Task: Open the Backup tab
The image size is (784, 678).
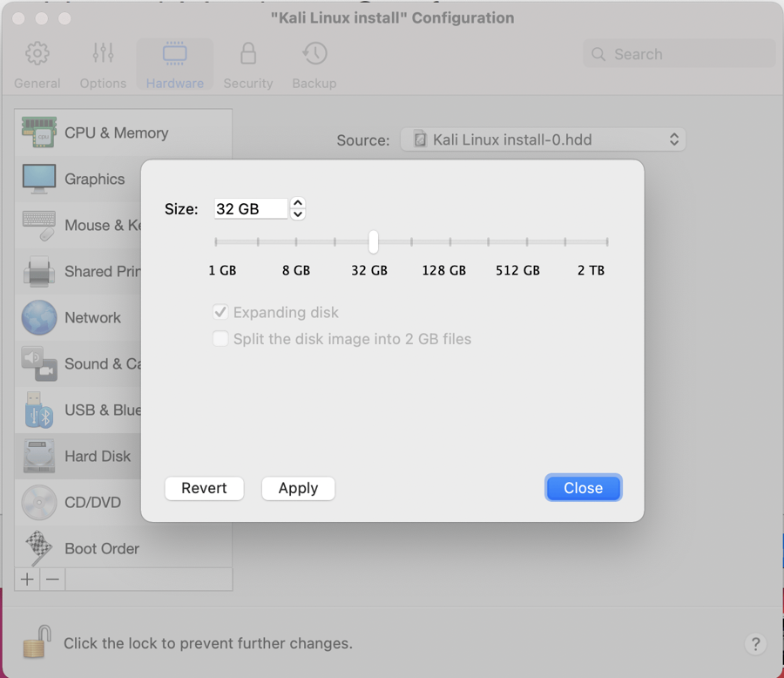Action: pyautogui.click(x=314, y=64)
